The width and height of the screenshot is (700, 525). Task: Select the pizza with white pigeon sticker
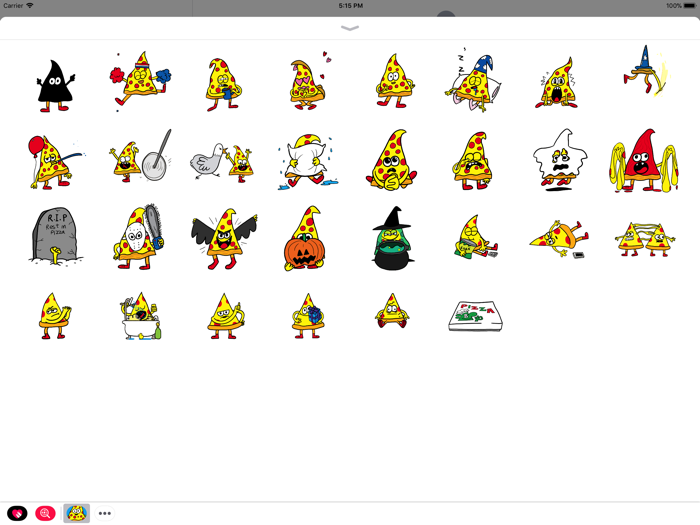222,162
